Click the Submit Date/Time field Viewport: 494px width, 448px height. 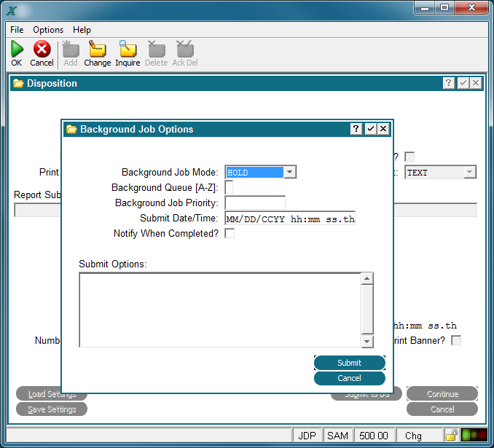point(290,219)
